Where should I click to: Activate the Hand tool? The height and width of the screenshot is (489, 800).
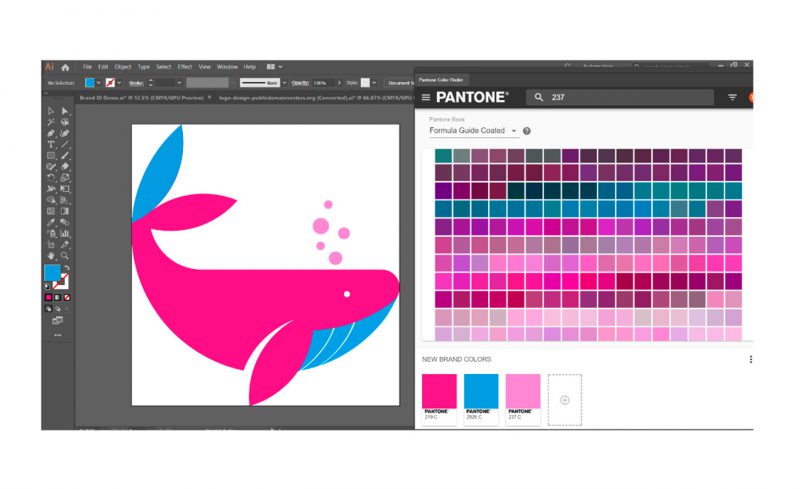coord(51,256)
